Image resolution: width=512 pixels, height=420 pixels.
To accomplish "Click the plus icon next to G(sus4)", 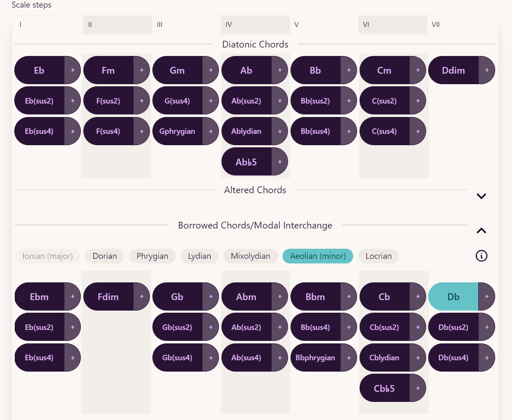I will (211, 101).
